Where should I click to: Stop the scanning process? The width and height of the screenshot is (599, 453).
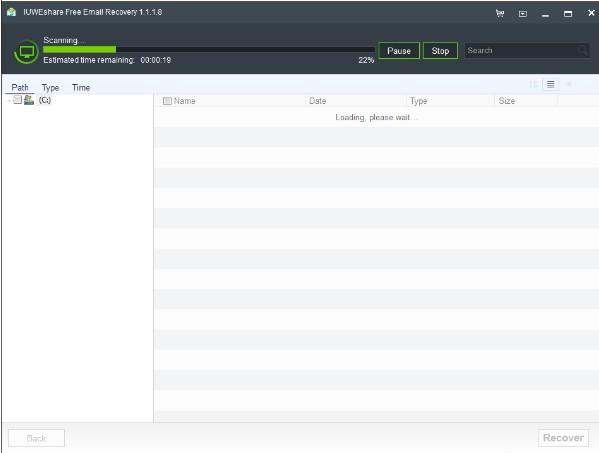[x=440, y=51]
